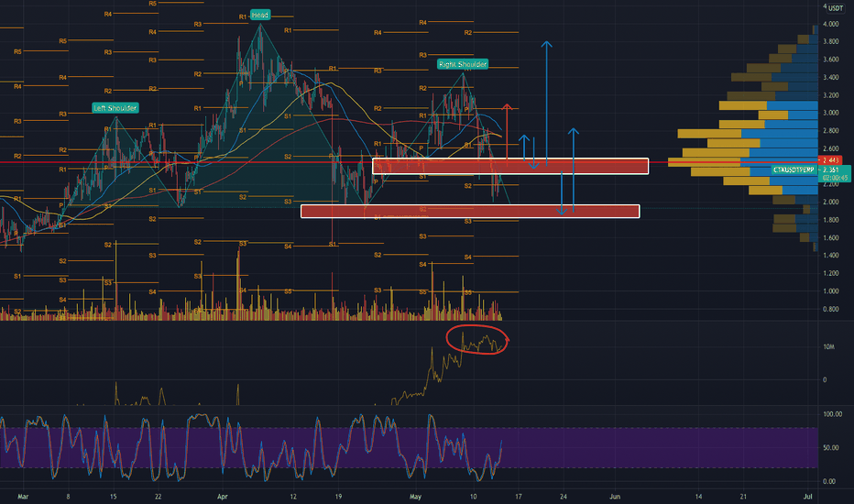
Task: Click the 3.200 price axis value
Action: 830,95
